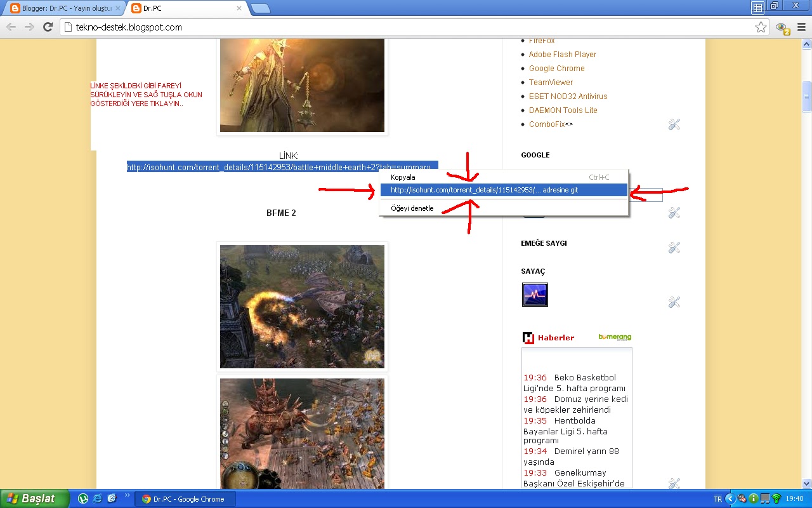
Task: Click the page scrollbar down arrow
Action: pyautogui.click(x=806, y=483)
